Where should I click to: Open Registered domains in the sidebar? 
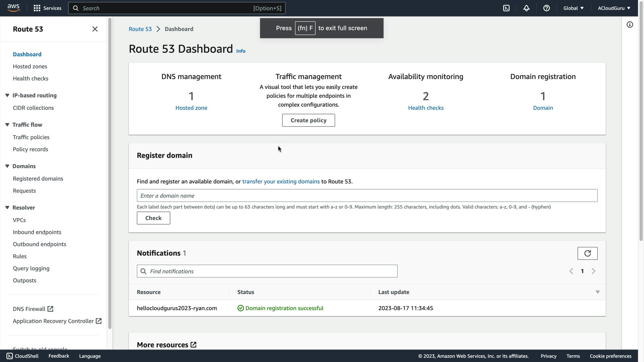[x=38, y=179]
